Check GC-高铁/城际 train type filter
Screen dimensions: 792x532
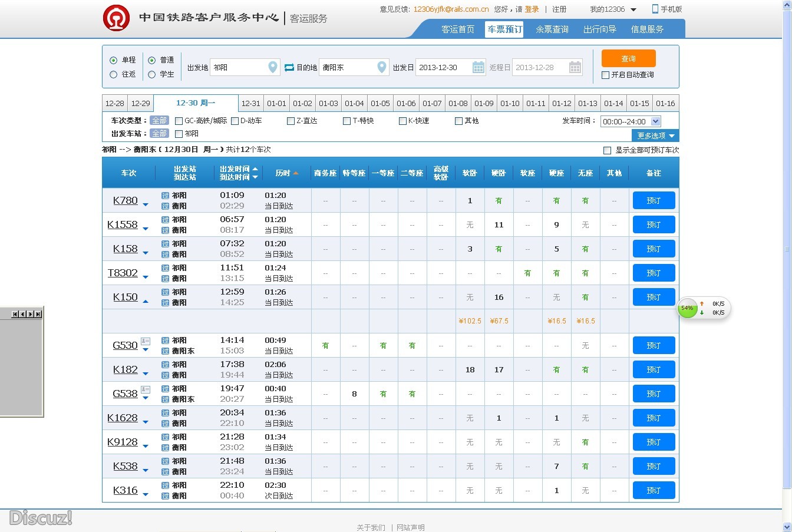click(179, 121)
